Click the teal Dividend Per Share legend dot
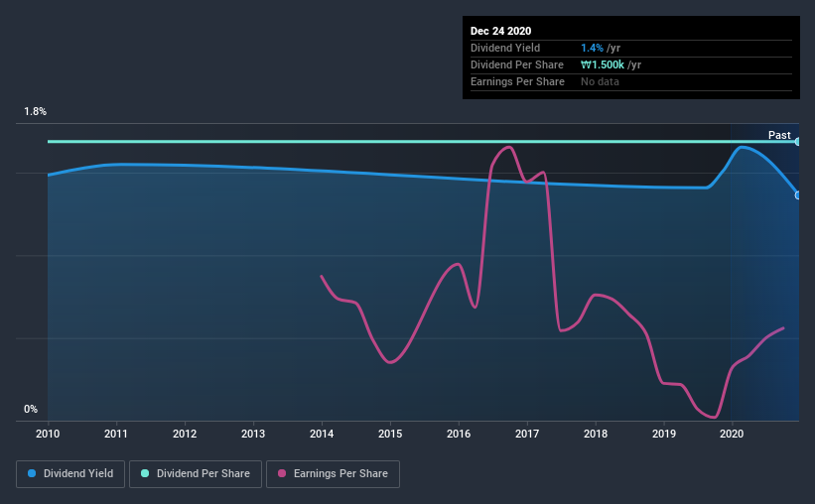The image size is (815, 504). [x=145, y=473]
